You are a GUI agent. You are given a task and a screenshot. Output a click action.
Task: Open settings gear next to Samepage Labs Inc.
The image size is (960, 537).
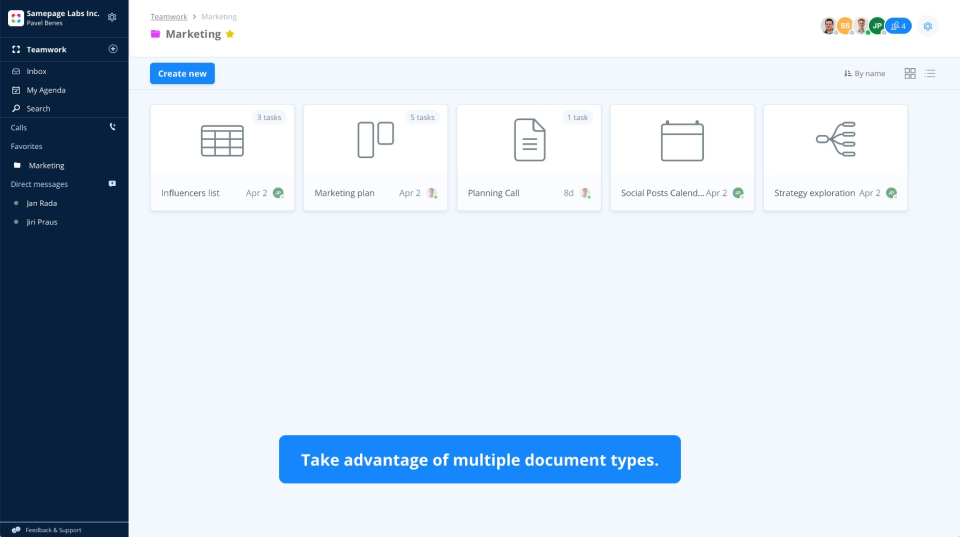112,17
